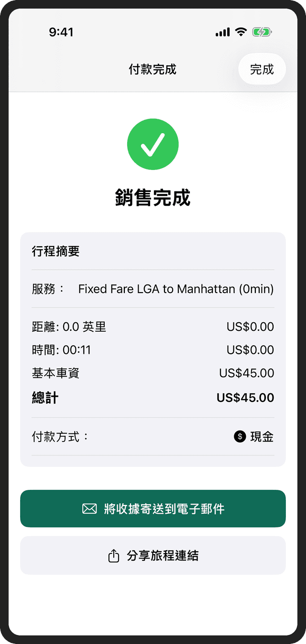
Task: Select the 付款完成 header title
Action: 153,69
